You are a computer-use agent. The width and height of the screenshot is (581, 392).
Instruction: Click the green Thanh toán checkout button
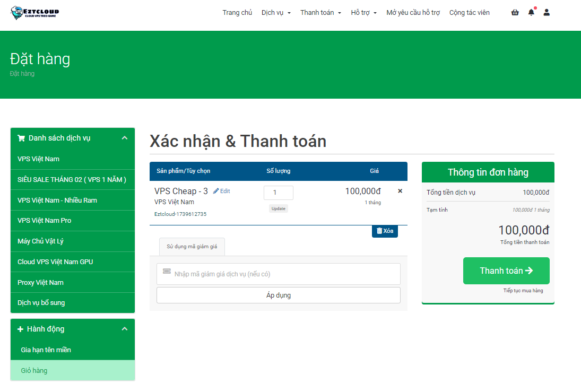click(506, 271)
